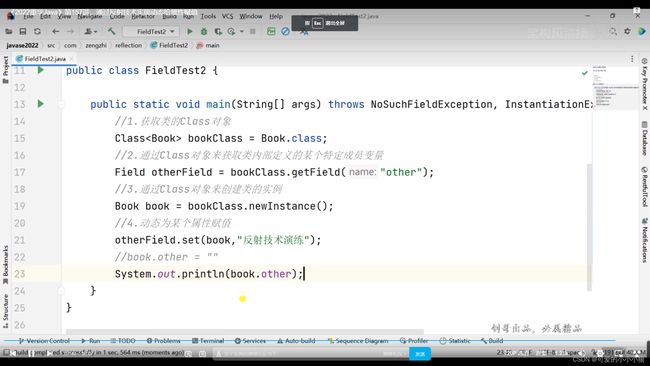This screenshot has width=650, height=366.
Task: Open the VCS menu
Action: (x=227, y=16)
